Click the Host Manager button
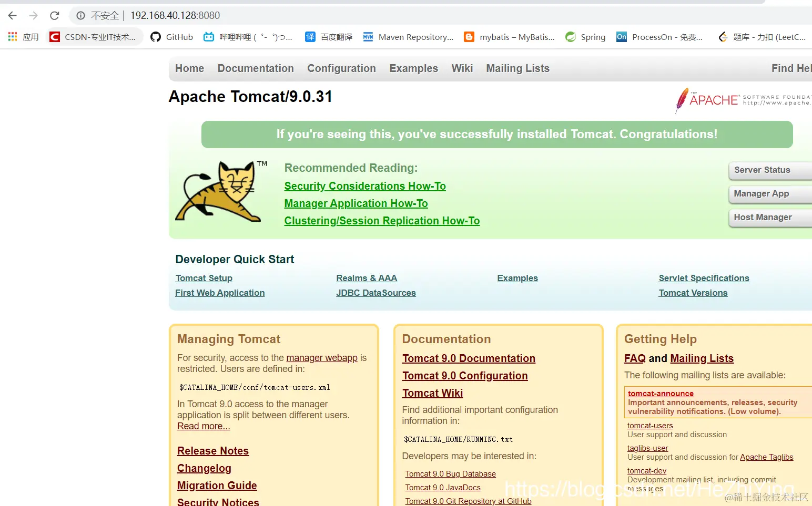Screen dimensions: 812x506 pyautogui.click(x=770, y=218)
